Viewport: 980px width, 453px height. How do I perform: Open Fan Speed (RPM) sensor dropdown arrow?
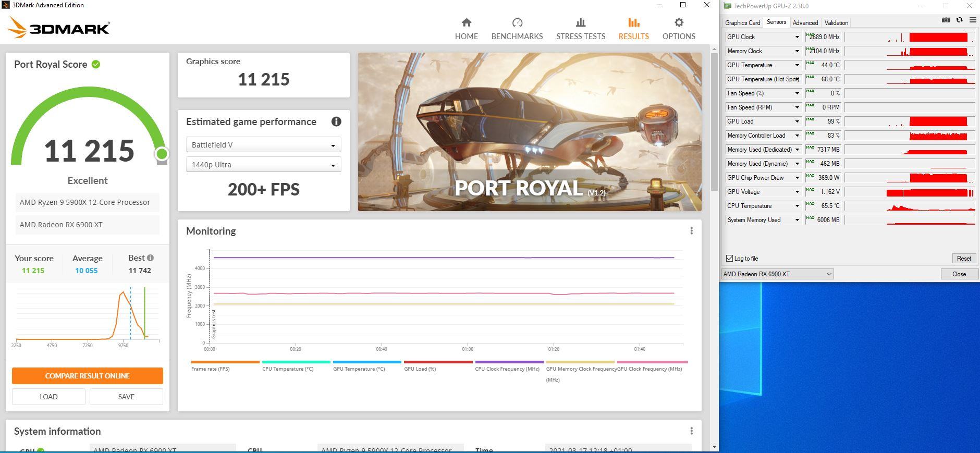797,107
